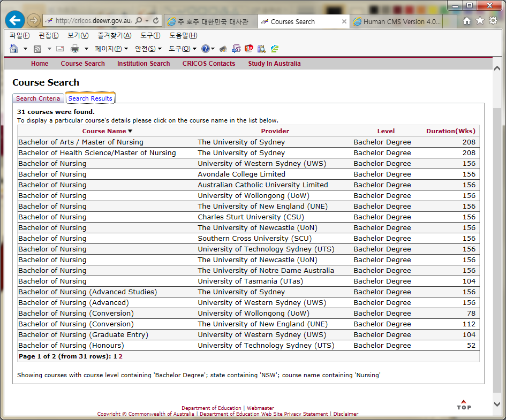Click the Refresh page icon in address bar
Screen dimensions: 506x420
pyautogui.click(x=156, y=21)
